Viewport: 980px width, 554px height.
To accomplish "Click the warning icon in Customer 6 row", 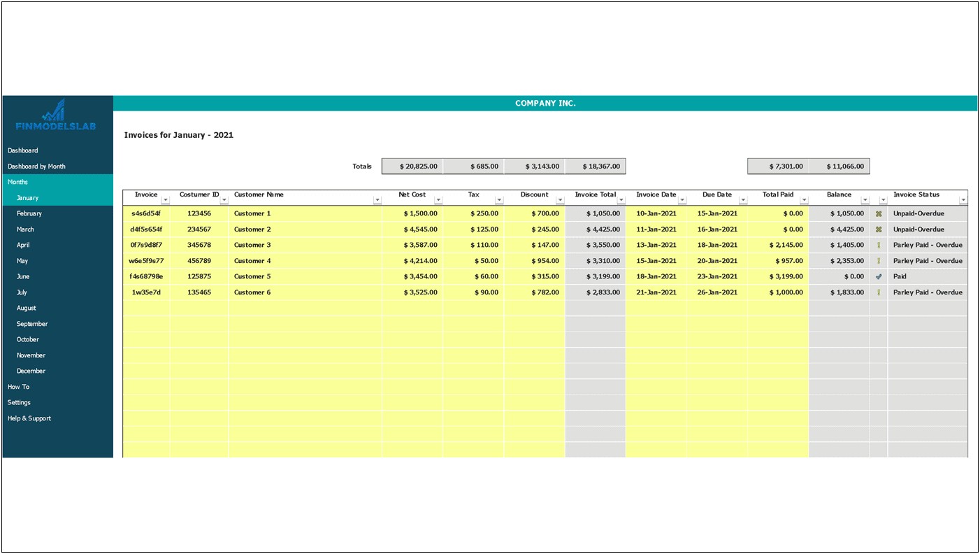I will pyautogui.click(x=879, y=292).
